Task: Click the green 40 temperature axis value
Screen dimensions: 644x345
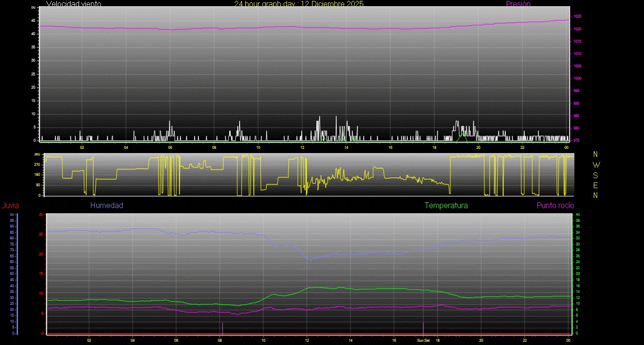Action: [577, 215]
